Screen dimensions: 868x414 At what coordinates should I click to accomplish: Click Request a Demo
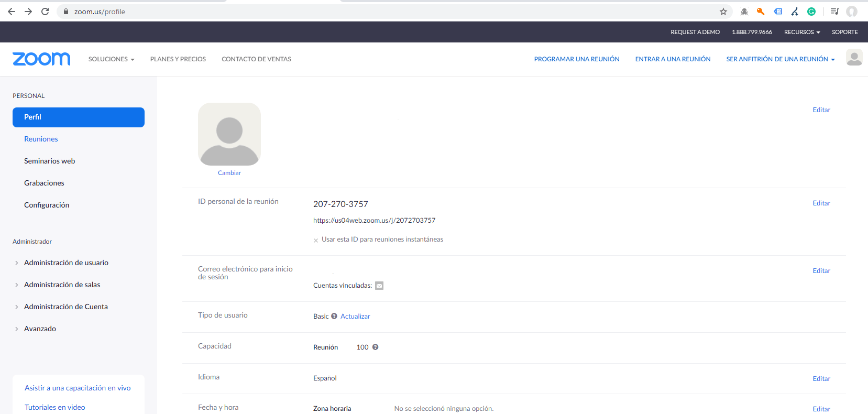[695, 32]
